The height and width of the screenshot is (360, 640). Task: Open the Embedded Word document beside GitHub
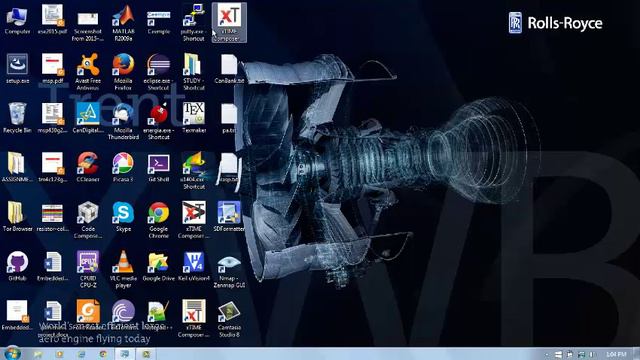[x=53, y=266]
